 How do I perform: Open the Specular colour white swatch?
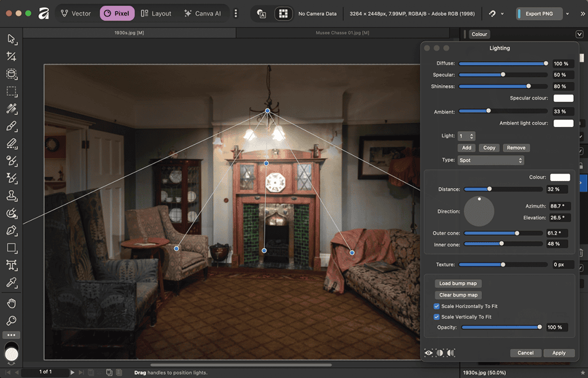tap(563, 98)
